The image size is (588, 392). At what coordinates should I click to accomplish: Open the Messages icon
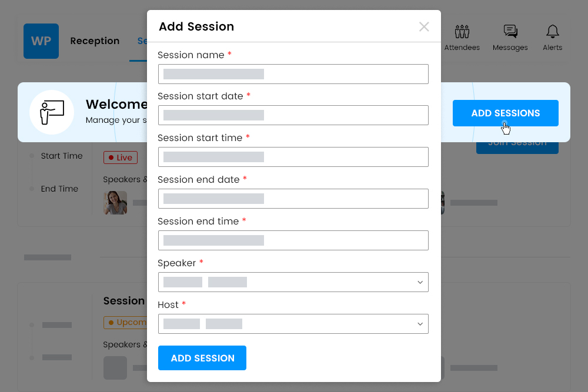[x=510, y=32]
